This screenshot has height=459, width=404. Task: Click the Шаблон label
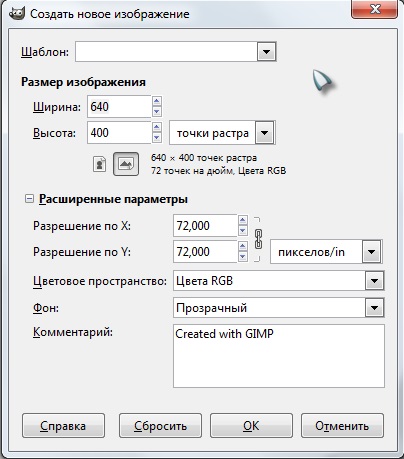pos(45,52)
